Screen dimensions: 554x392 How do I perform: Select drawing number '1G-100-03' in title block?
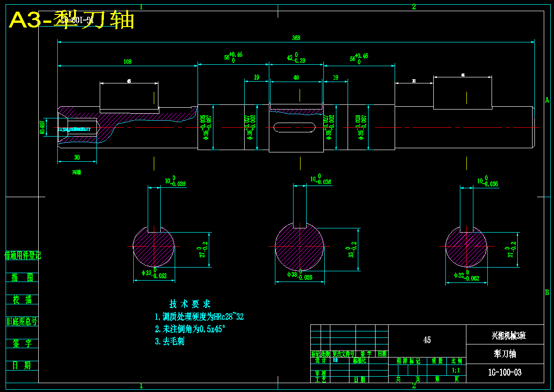click(x=505, y=372)
